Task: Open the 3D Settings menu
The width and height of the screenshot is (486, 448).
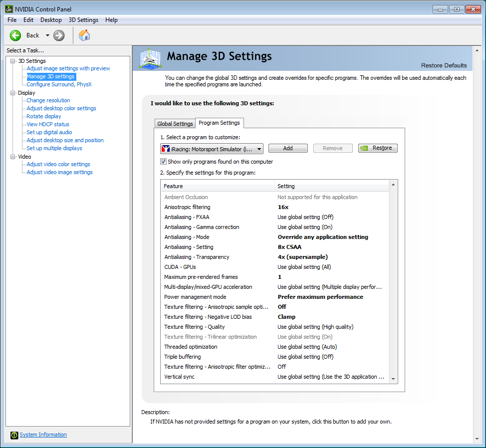Action: (83, 20)
